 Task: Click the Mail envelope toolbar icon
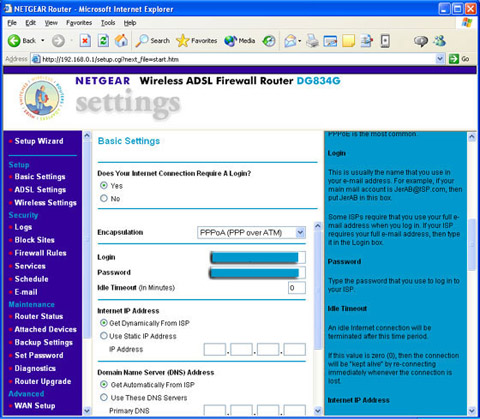tap(290, 41)
